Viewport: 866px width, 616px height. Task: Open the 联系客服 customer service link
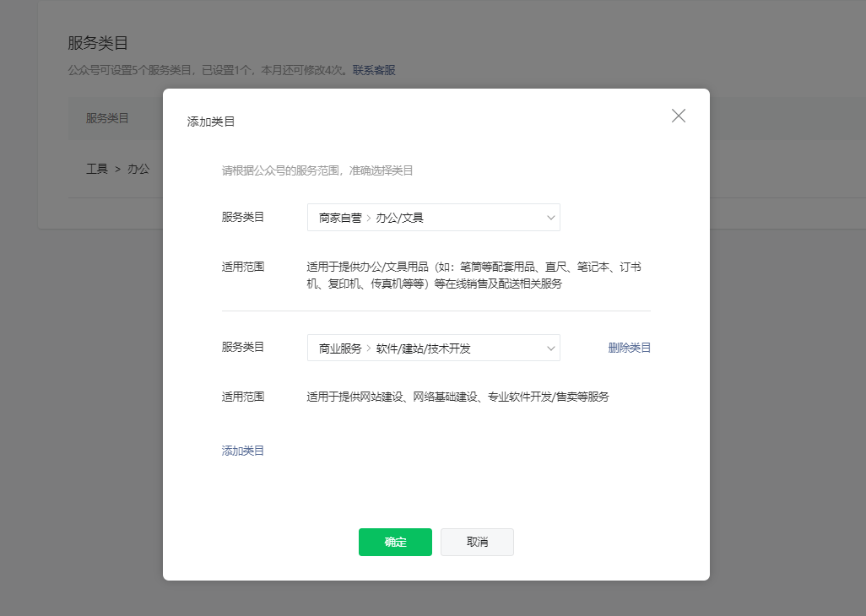point(374,70)
